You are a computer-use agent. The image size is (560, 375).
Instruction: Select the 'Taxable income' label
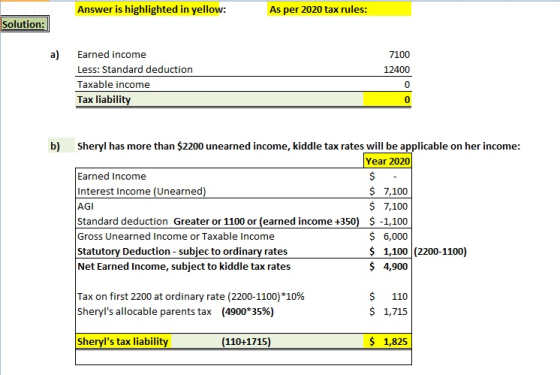[113, 85]
